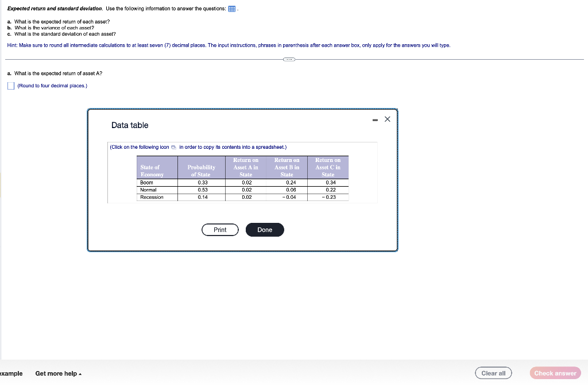Click the ellipsis divider to collapse the question area
This screenshot has width=588, height=386.
click(289, 59)
